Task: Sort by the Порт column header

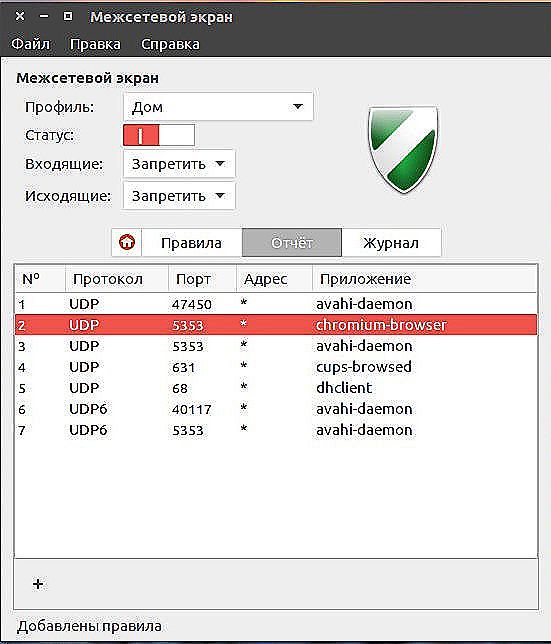Action: point(202,279)
